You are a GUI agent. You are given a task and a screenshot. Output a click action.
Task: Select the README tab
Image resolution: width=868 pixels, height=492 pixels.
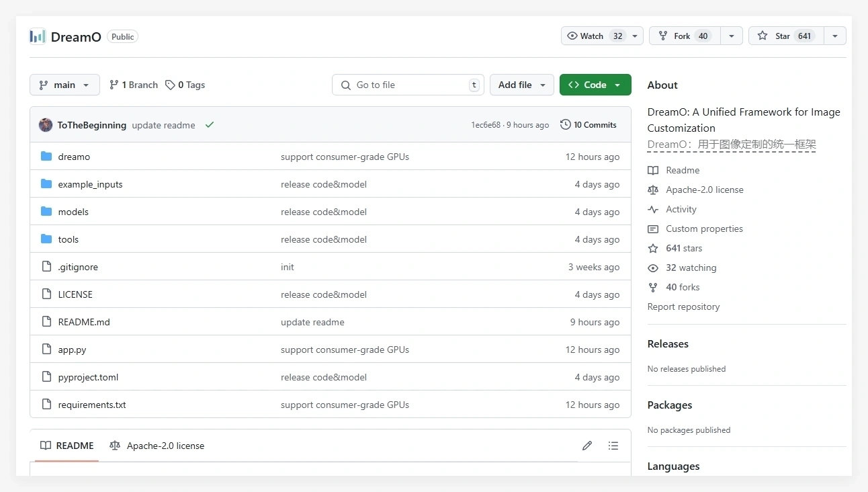67,446
